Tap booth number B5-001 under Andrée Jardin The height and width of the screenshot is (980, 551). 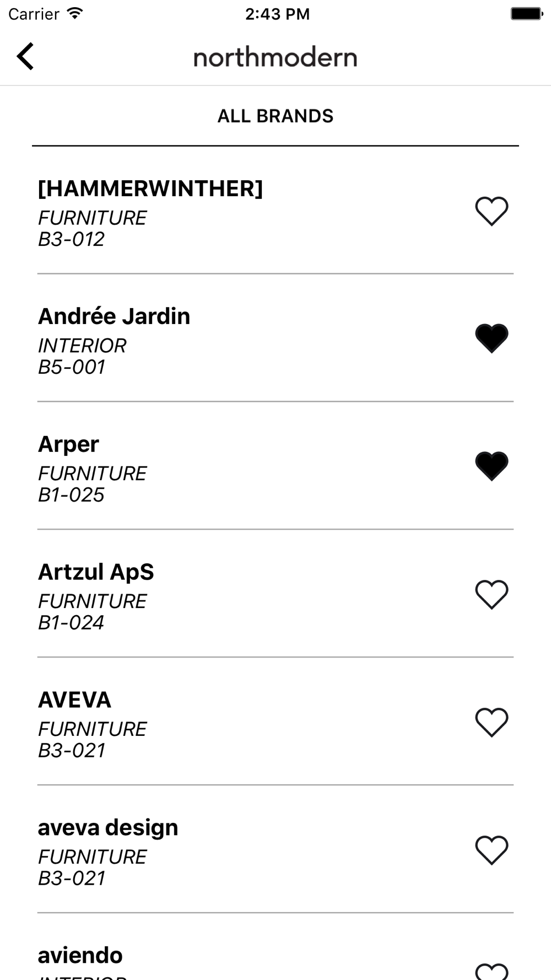72,367
